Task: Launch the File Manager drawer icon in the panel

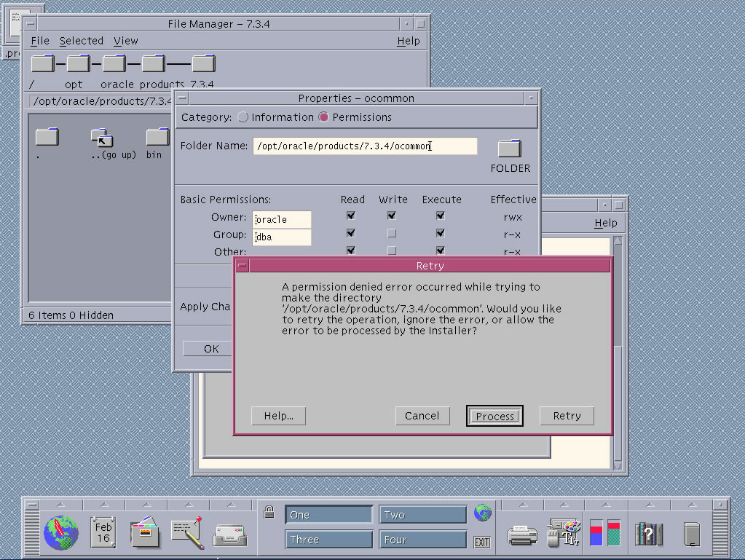Action: click(145, 532)
